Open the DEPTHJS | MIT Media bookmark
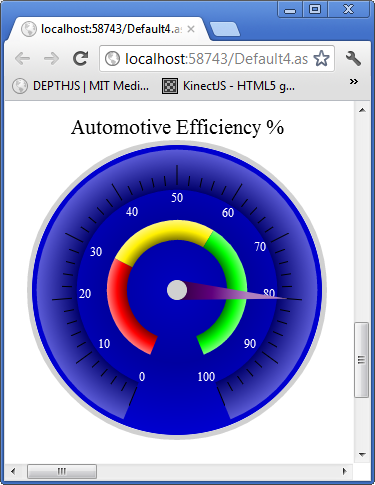 (x=80, y=86)
